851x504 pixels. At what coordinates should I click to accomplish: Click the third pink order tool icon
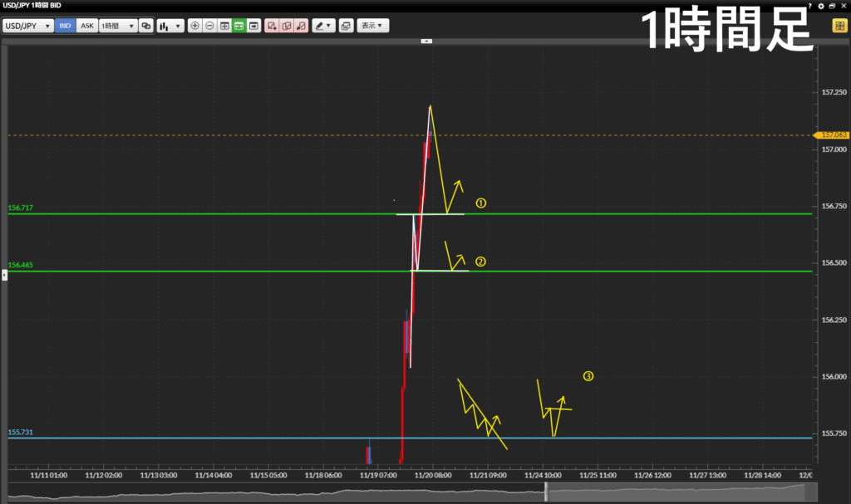click(x=301, y=26)
